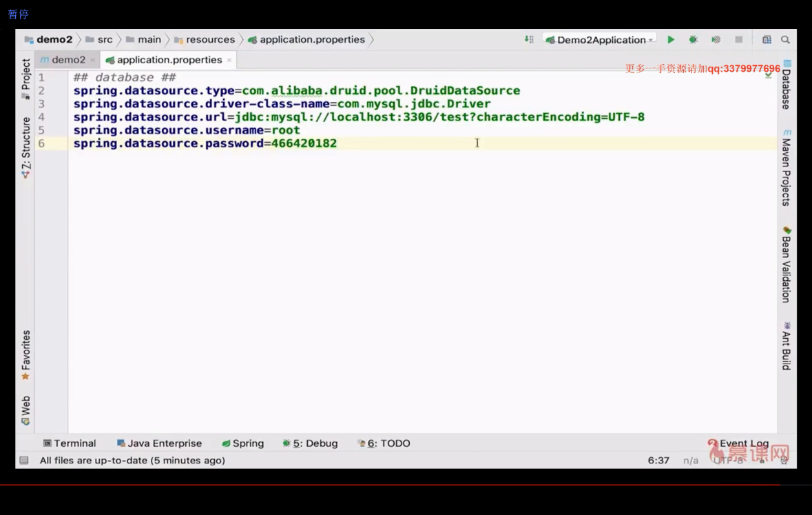Close the application.properties editor tab
812x515 pixels.
(x=229, y=61)
